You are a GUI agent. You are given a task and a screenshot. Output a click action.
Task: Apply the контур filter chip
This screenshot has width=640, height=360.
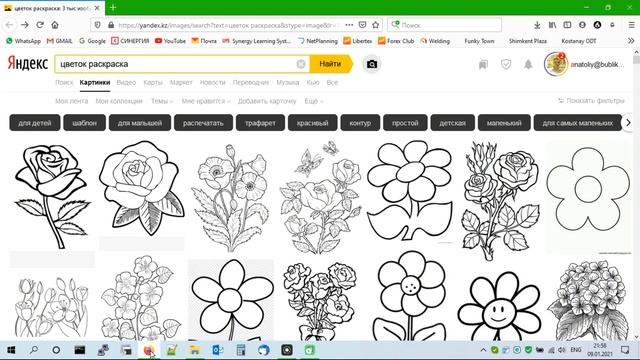click(360, 123)
